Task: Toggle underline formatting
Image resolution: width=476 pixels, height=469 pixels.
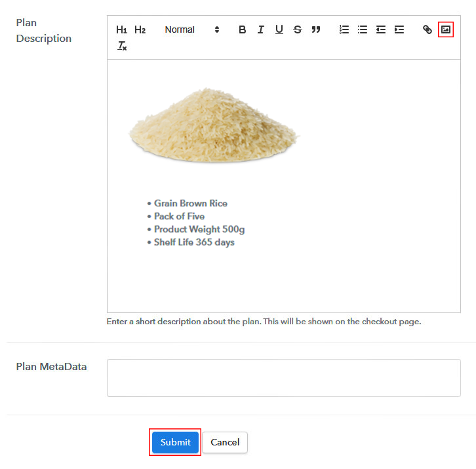Action: click(279, 29)
